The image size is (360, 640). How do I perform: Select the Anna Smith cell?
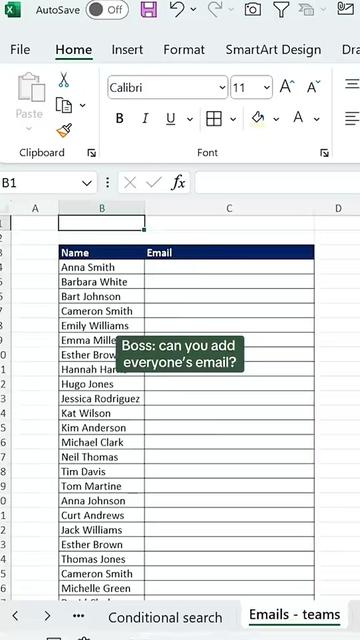click(102, 267)
